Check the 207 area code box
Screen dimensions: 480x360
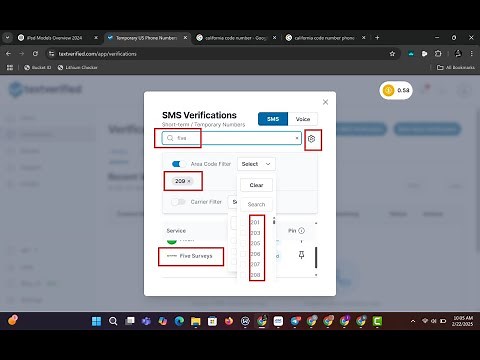coord(243,264)
